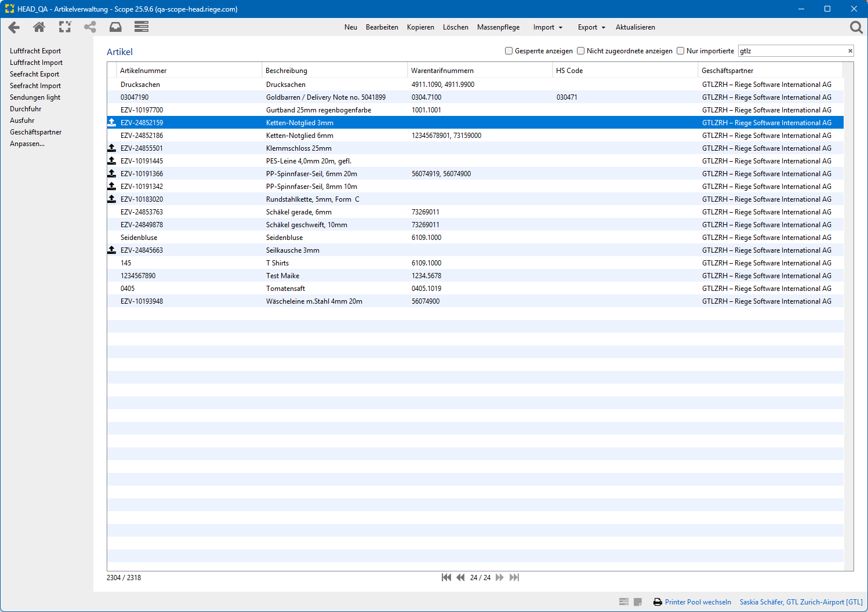This screenshot has height=612, width=868.
Task: Enable Gesperrte anzeigen checkbox
Action: (x=509, y=51)
